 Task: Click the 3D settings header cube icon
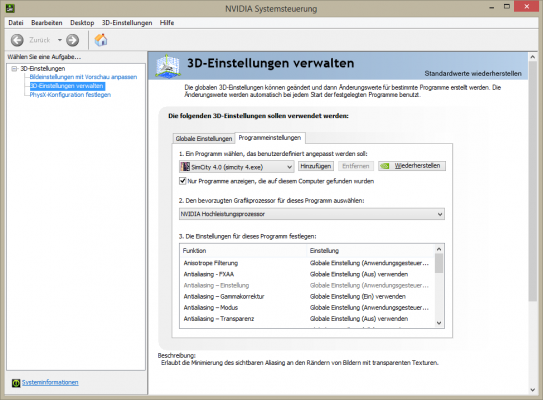(168, 66)
